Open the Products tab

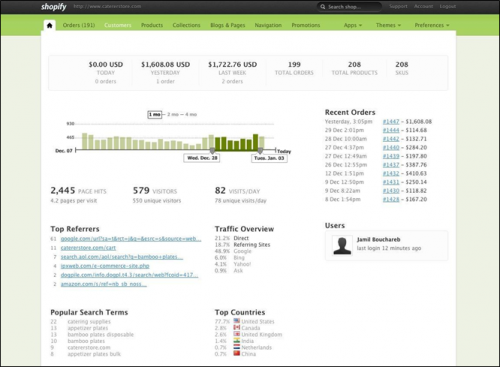(x=152, y=25)
